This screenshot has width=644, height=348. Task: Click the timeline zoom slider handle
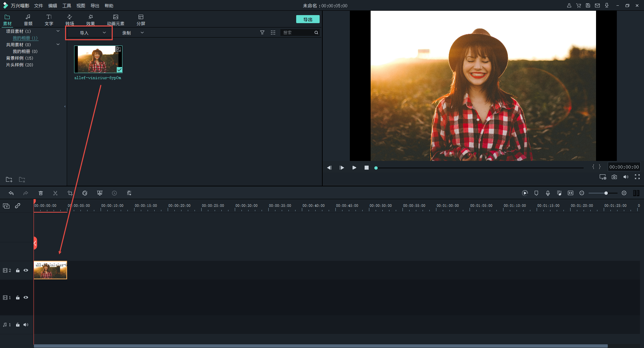606,193
